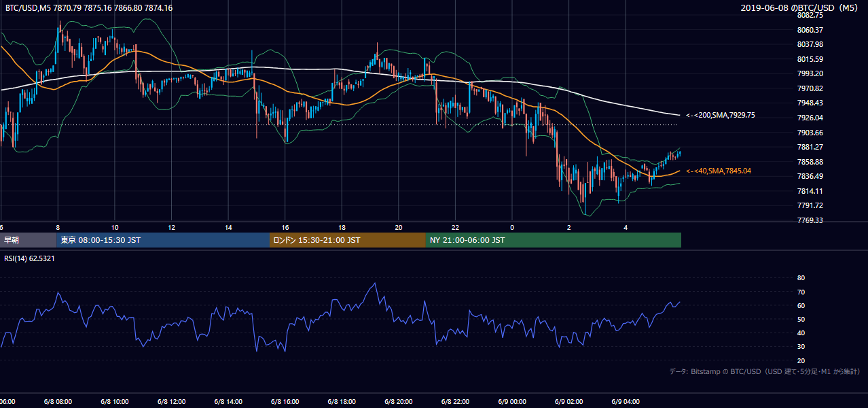Click price axis label 7926.04
Image resolution: width=868 pixels, height=408 pixels.
(x=810, y=118)
